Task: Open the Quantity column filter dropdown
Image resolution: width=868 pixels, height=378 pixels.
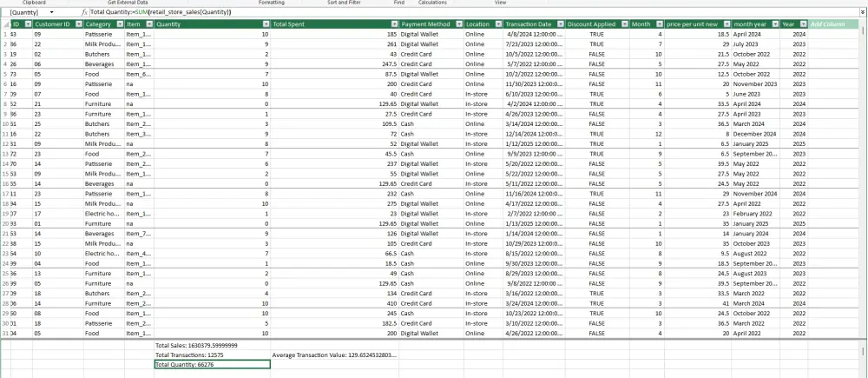Action: pyautogui.click(x=266, y=24)
